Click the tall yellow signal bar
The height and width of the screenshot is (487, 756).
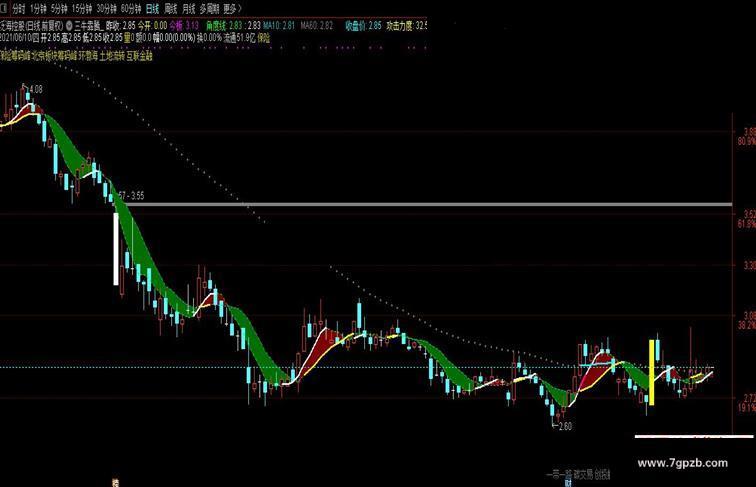(x=652, y=372)
